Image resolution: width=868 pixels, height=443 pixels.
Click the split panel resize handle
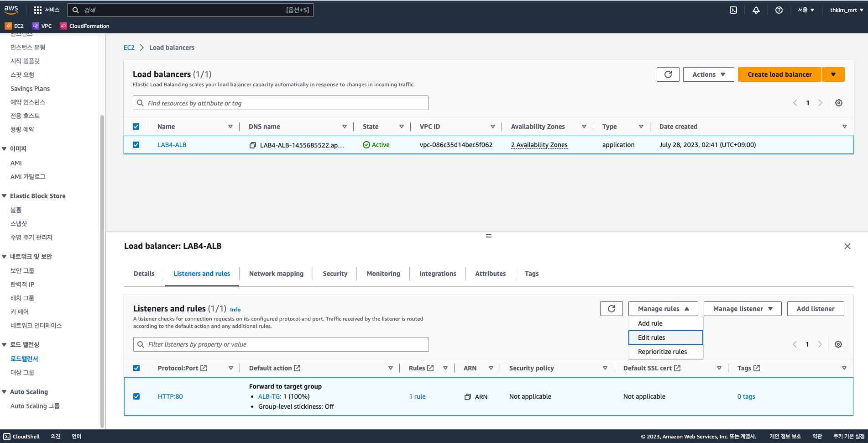[x=489, y=236]
